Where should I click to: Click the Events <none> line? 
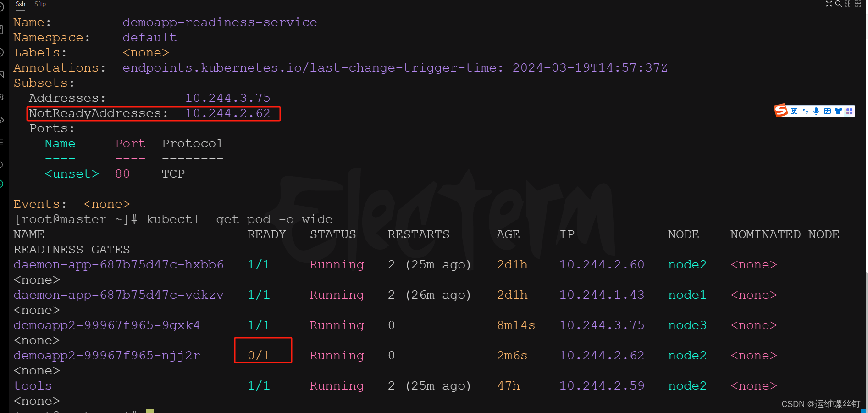pyautogui.click(x=72, y=204)
